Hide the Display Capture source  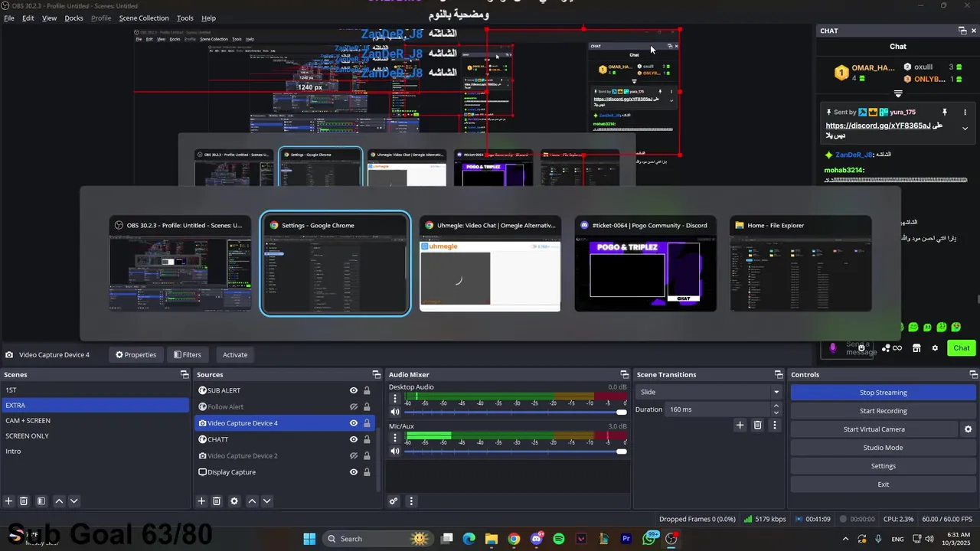[x=354, y=472]
